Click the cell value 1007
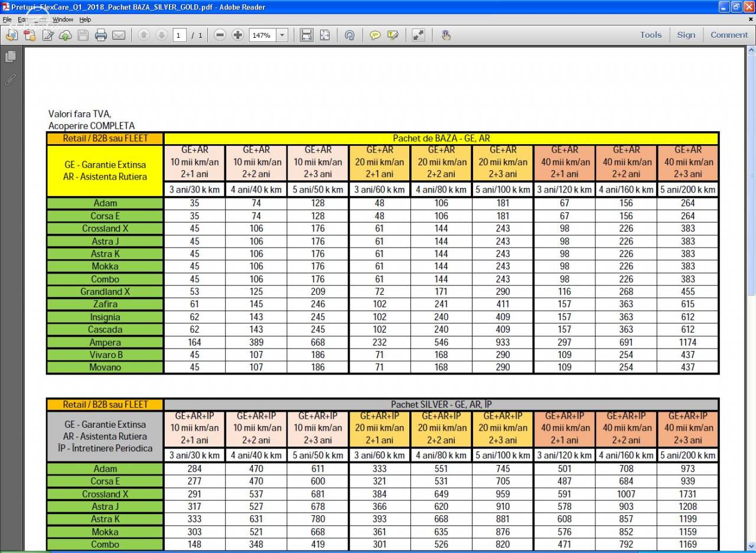Viewport: 756px width, 553px height. 627,494
